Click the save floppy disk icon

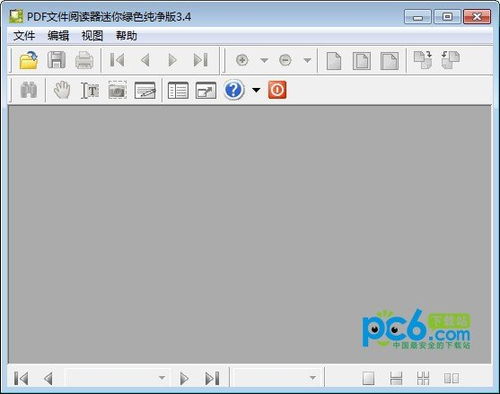point(56,60)
